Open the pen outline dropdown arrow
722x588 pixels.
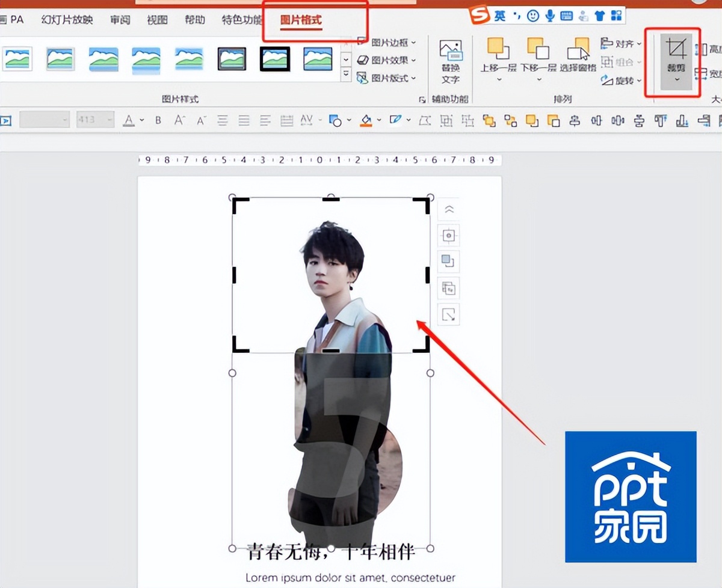point(409,121)
